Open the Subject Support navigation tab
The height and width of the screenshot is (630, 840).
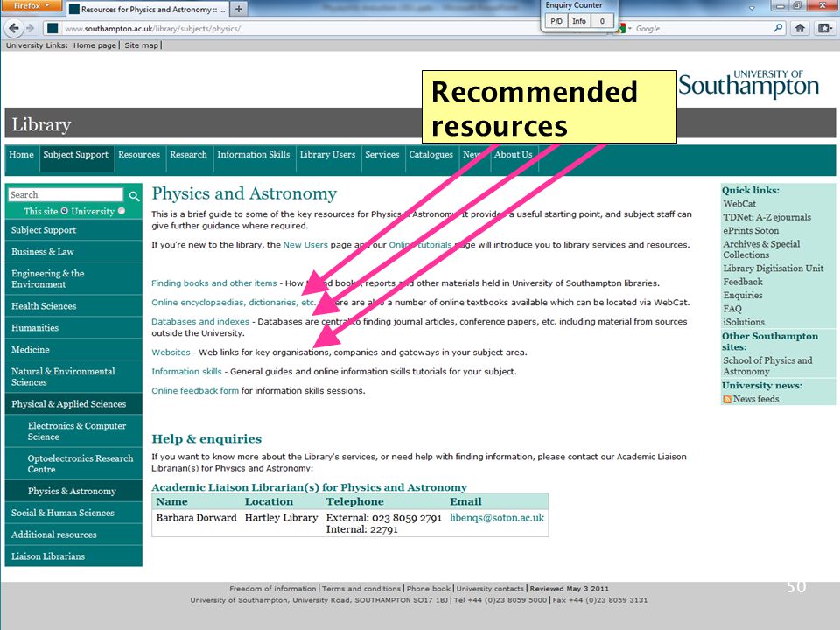coord(75,154)
